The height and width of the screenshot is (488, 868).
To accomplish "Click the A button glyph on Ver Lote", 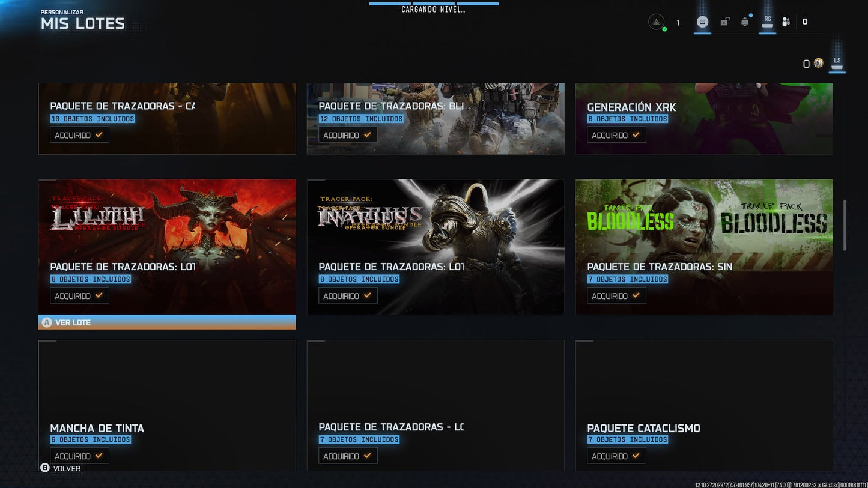I will tap(47, 322).
